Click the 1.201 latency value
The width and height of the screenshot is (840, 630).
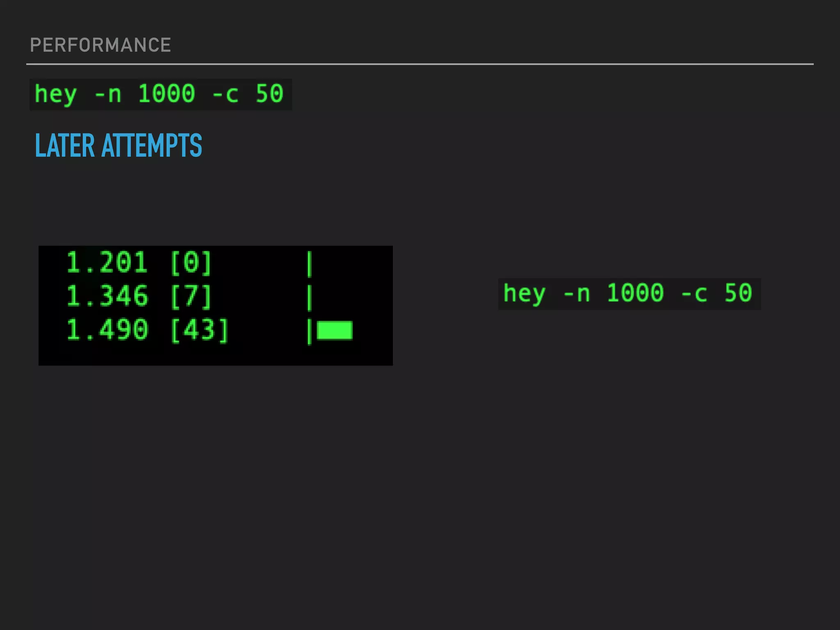(x=107, y=262)
